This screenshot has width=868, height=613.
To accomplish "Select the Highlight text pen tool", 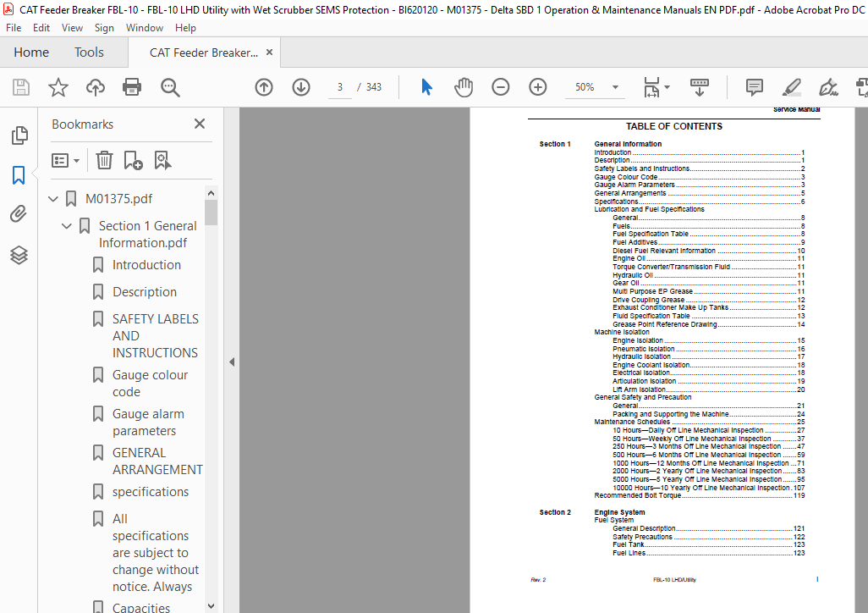I will (x=792, y=87).
